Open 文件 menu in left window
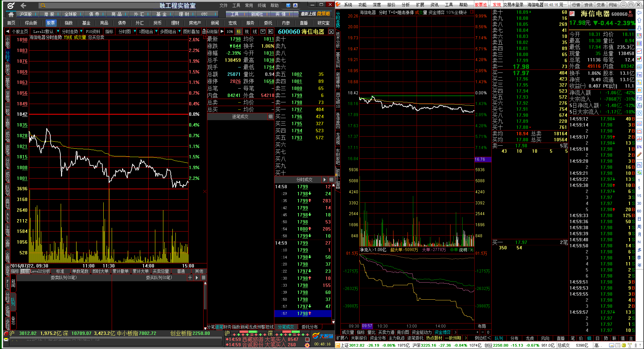 coord(223,5)
